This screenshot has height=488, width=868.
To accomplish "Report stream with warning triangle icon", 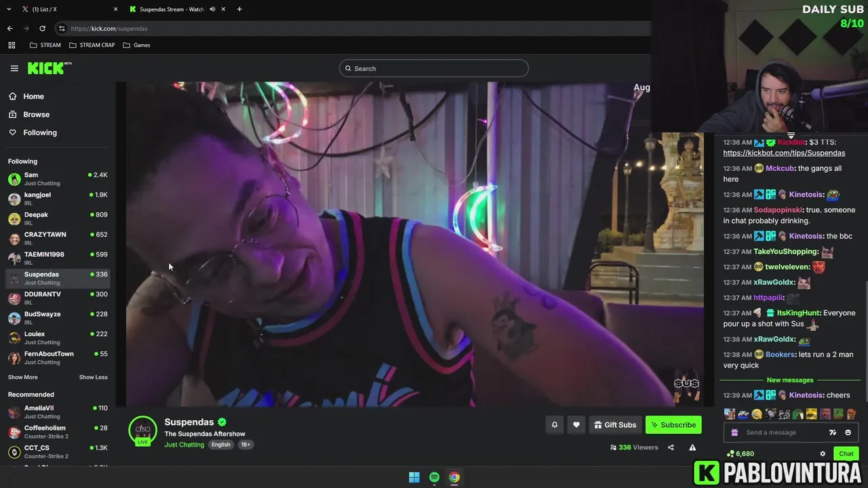I will coord(692,447).
